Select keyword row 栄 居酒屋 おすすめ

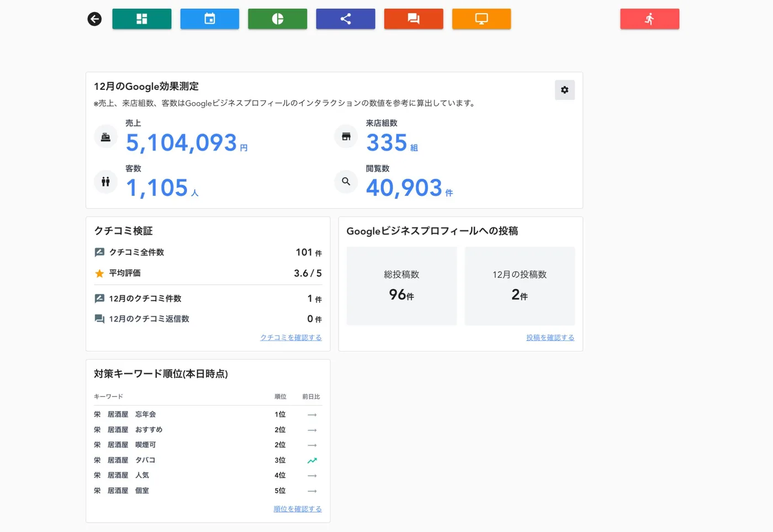tap(208, 430)
